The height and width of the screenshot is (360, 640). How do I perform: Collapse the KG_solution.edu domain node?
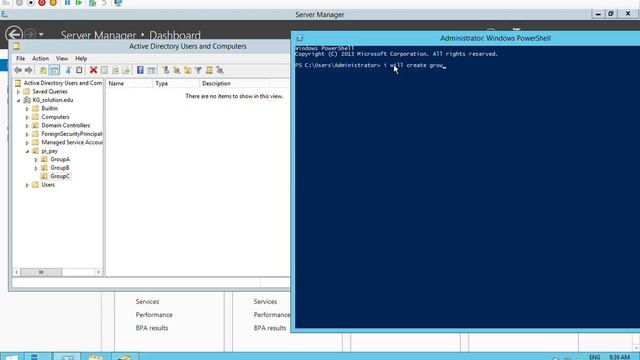pos(18,100)
